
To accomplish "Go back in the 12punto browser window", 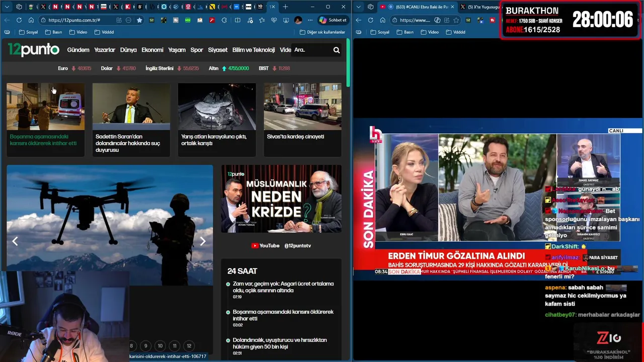I will [7, 20].
